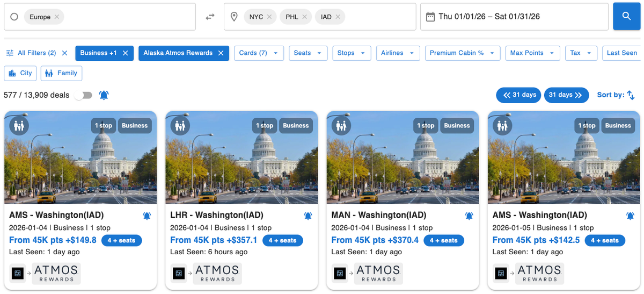The image size is (644, 294).
Task: Toggle the Family filter chip
Action: [x=61, y=73]
